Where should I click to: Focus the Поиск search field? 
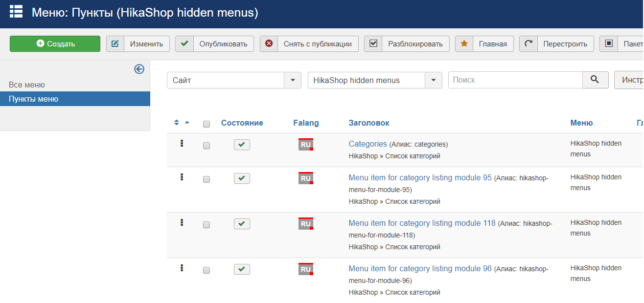(x=515, y=80)
